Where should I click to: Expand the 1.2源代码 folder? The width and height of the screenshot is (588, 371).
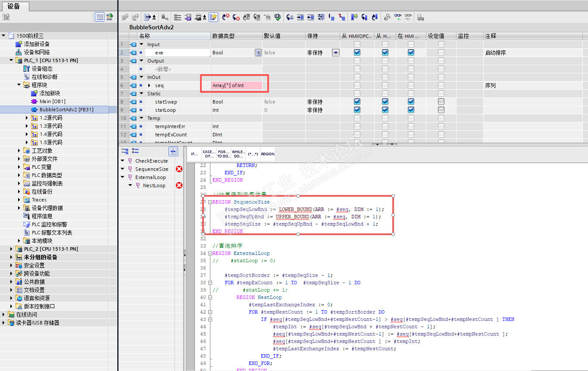coord(27,118)
